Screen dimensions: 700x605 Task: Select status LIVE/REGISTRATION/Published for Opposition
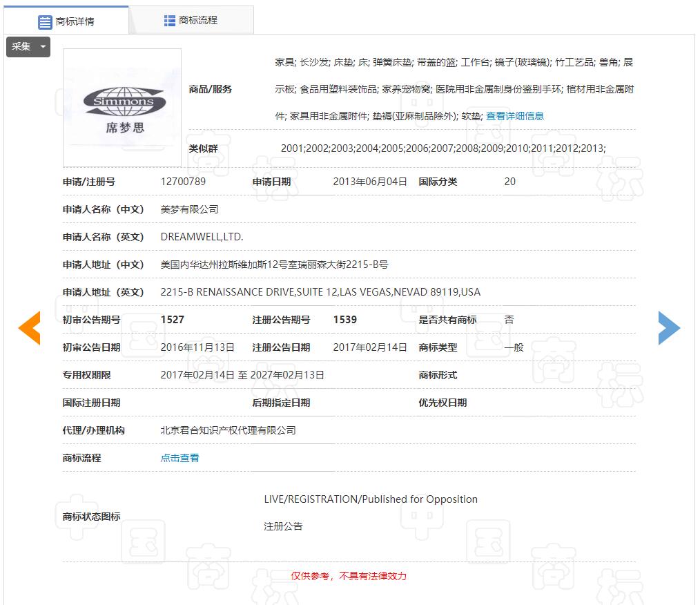coord(371,499)
